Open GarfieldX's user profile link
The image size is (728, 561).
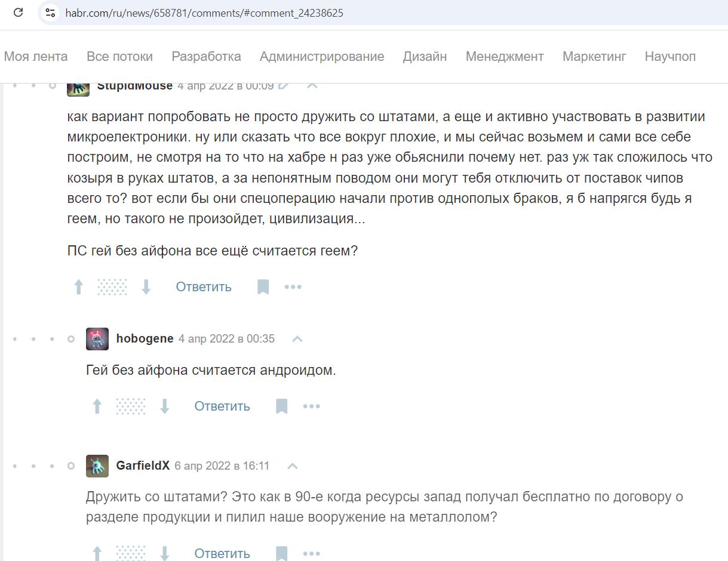coord(143,466)
